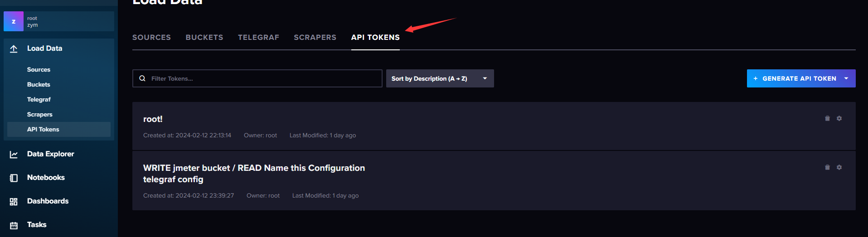Click the Notebooks icon in sidebar
The image size is (868, 237).
coord(14,178)
